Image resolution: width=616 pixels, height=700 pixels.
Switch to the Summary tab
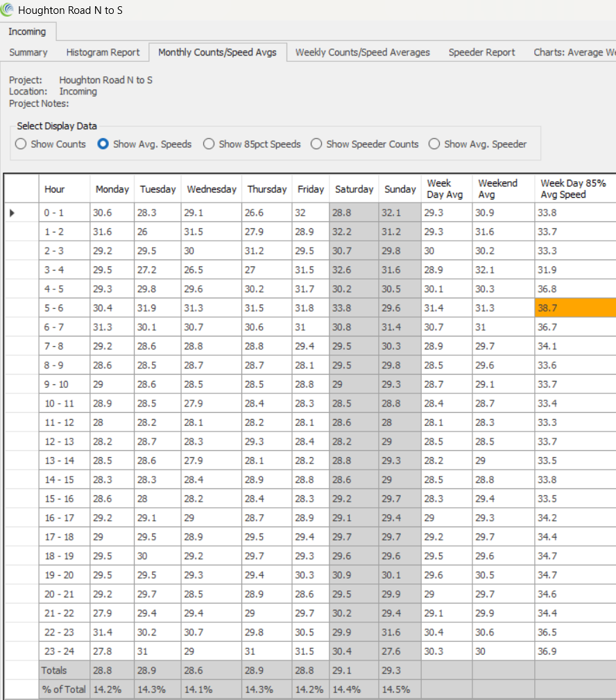coord(28,52)
